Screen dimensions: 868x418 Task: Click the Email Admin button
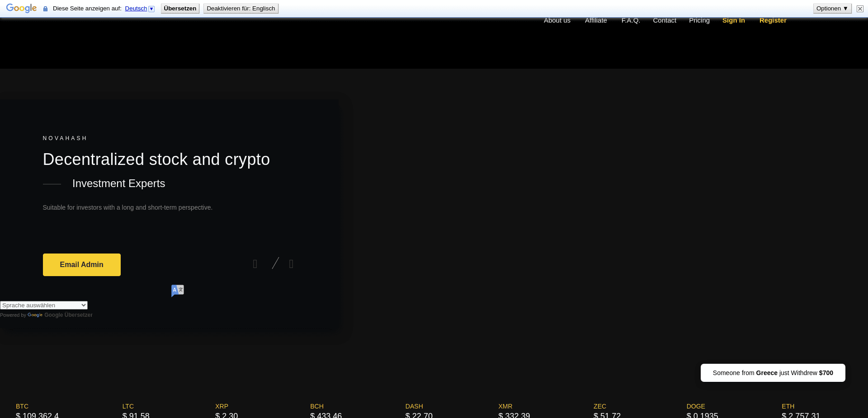coord(81,265)
